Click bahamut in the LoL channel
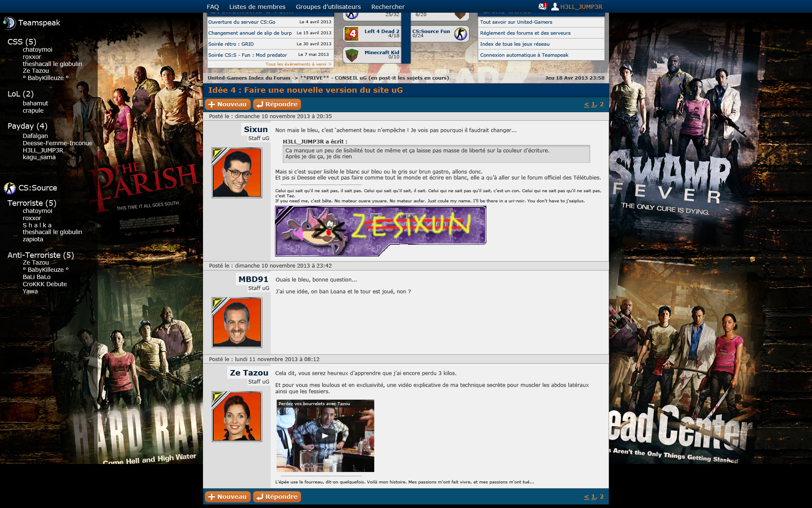 click(36, 103)
